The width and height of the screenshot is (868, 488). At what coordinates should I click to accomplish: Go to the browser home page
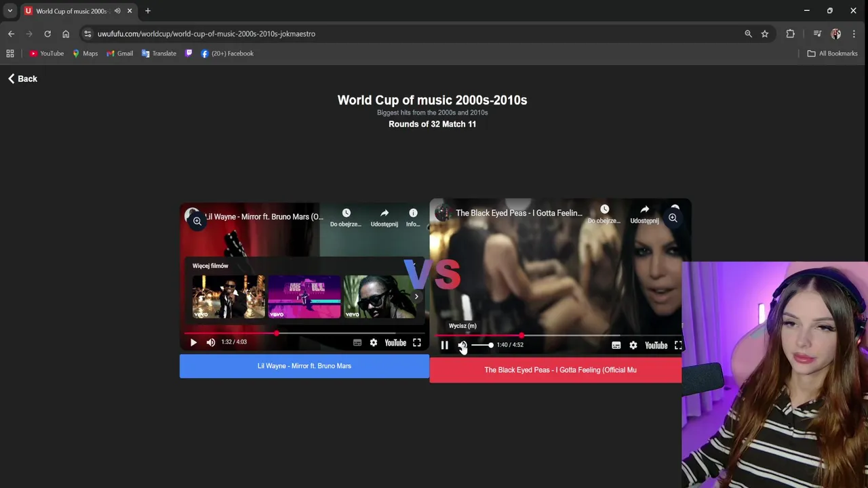[x=66, y=34]
